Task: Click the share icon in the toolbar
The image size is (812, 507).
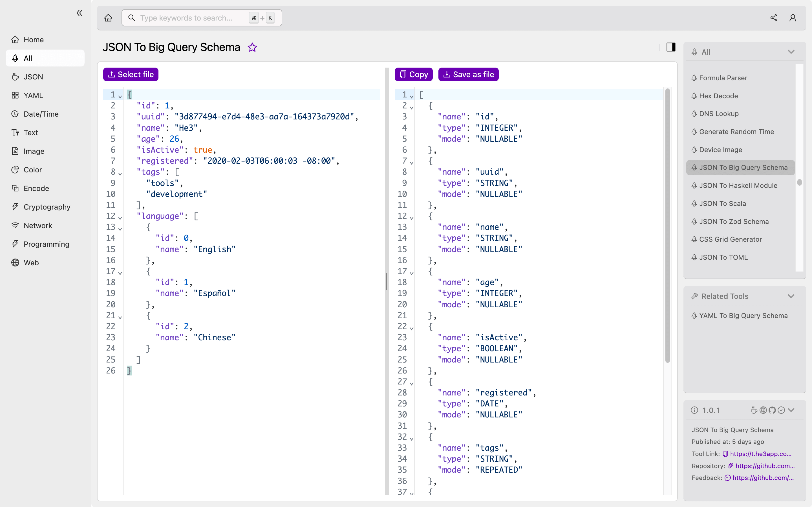Action: tap(773, 17)
